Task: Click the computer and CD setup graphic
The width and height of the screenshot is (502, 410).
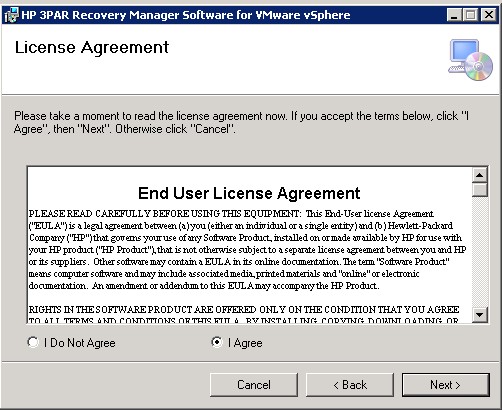Action: point(470,60)
